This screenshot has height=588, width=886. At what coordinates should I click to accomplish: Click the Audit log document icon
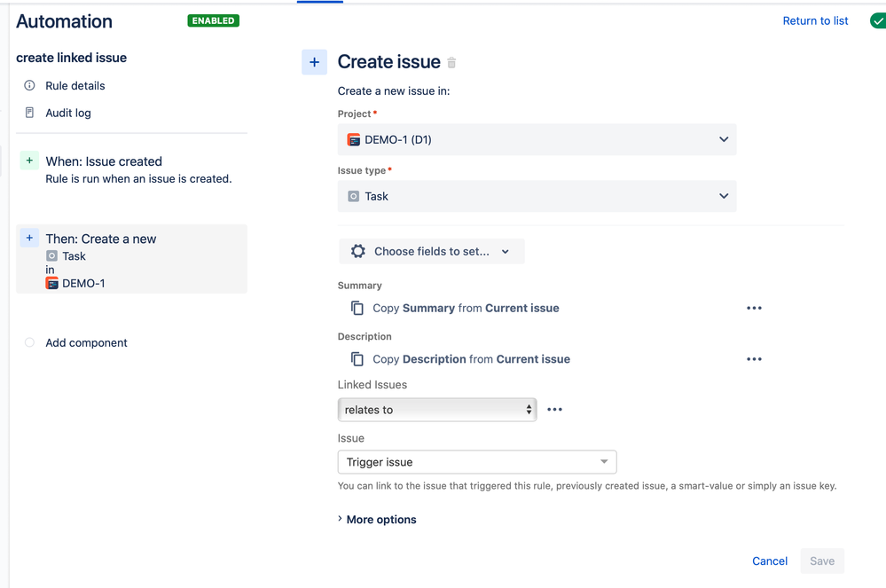[29, 113]
